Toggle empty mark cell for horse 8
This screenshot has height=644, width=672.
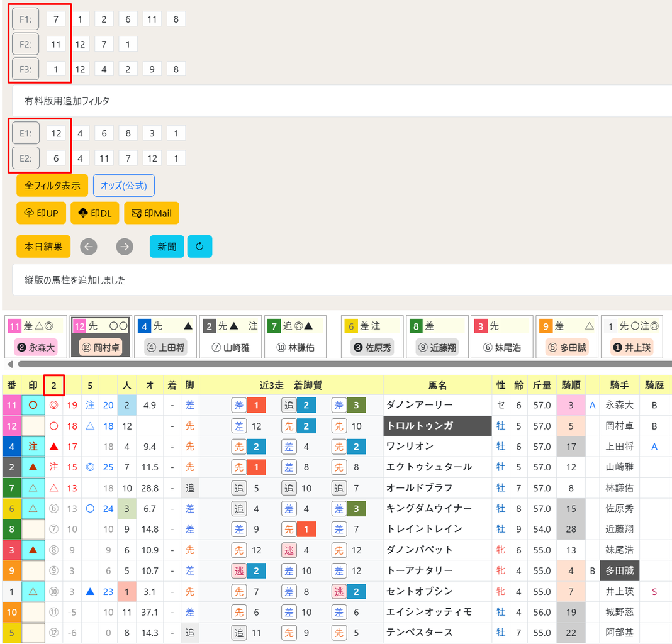(x=33, y=529)
